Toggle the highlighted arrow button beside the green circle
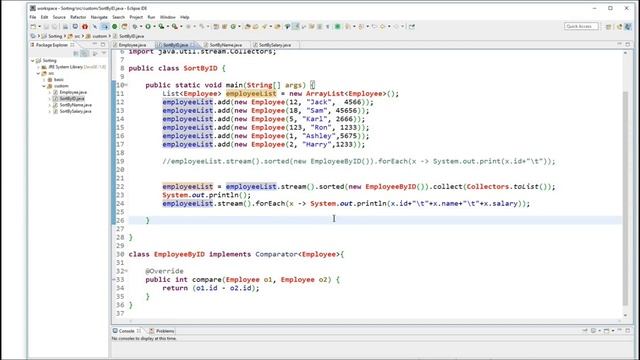The width and height of the screenshot is (640, 360). [104, 27]
